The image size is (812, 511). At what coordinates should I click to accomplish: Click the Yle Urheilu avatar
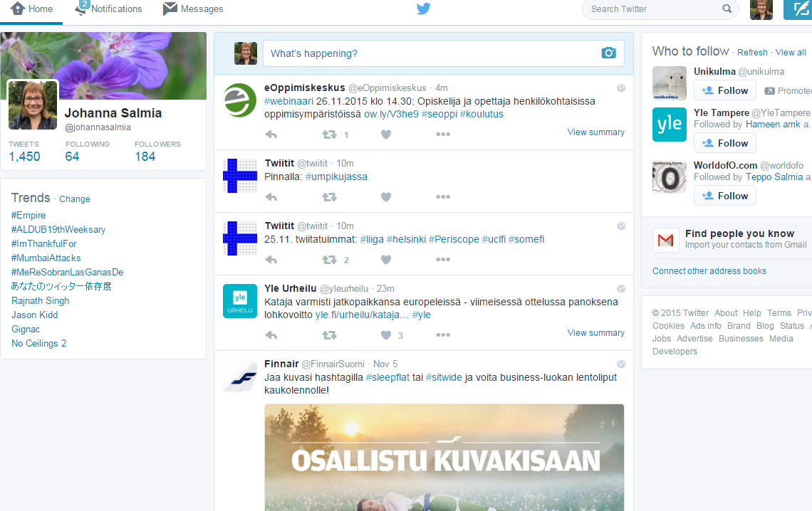[x=240, y=301]
